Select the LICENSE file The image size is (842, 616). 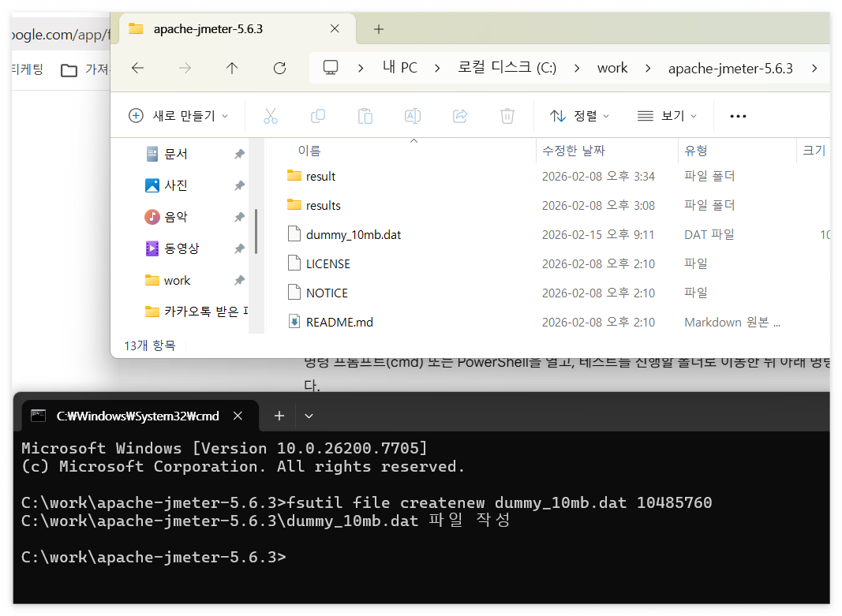click(327, 263)
